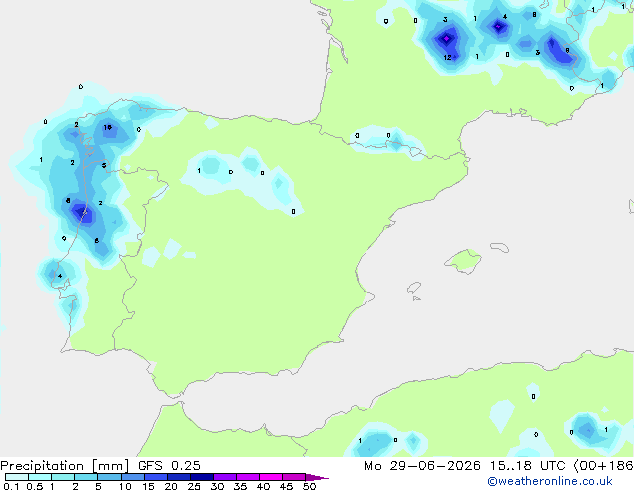
Task: Pick the 45–50 mm legend swatch
Action: (294, 477)
